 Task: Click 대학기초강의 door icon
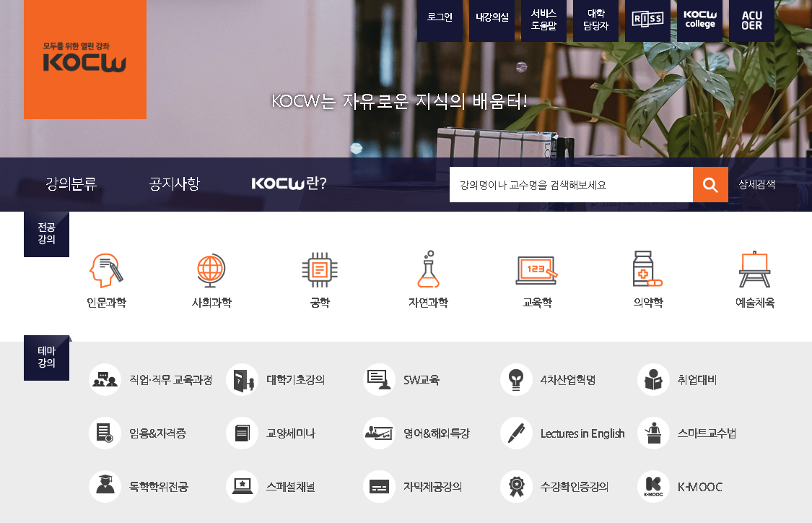[x=243, y=380]
